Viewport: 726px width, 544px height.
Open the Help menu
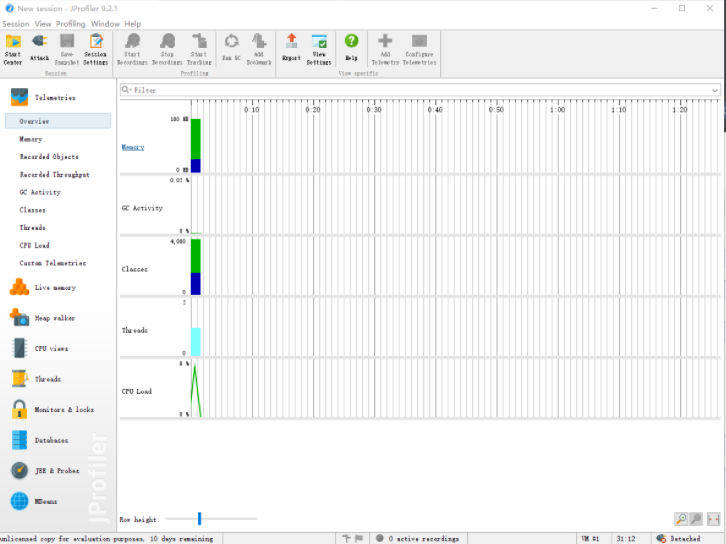coord(132,24)
